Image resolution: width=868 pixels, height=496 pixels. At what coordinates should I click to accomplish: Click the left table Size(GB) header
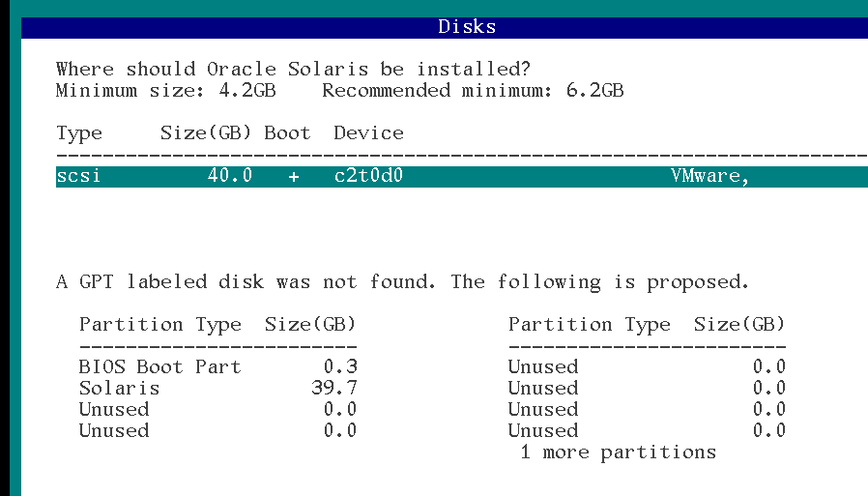[x=310, y=325]
